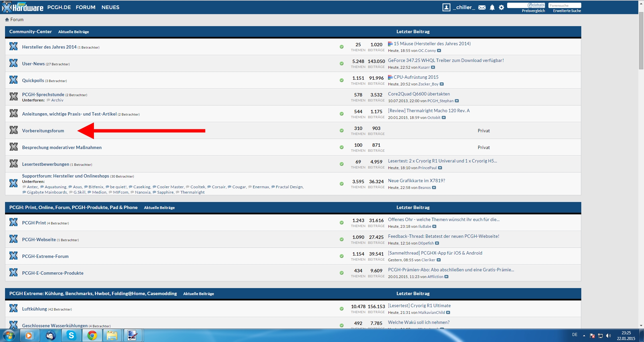Open GeForce 347.25 WHQL Treiber thread

(446, 60)
